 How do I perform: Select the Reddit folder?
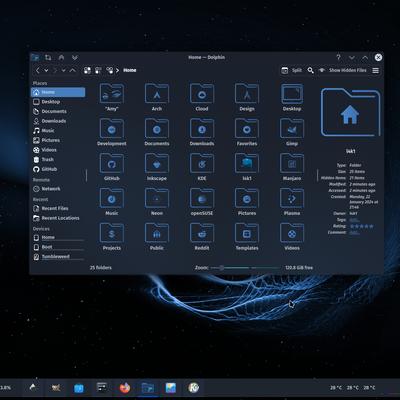(202, 236)
